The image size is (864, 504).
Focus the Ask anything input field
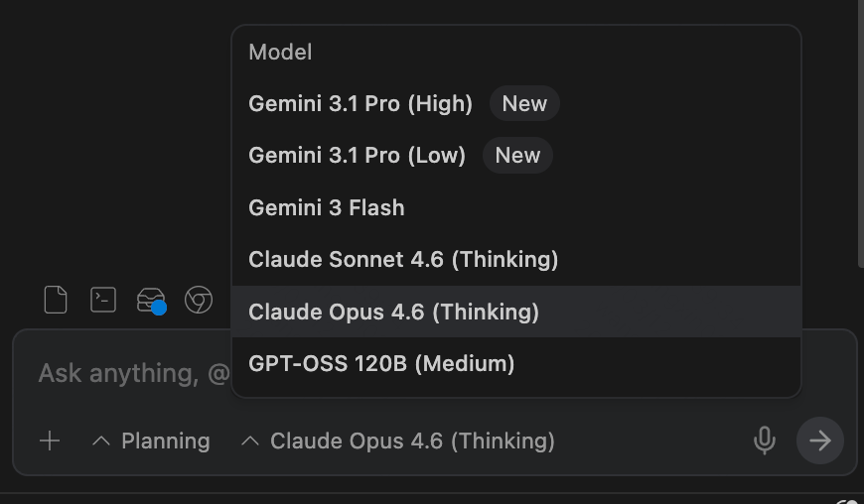[129, 373]
